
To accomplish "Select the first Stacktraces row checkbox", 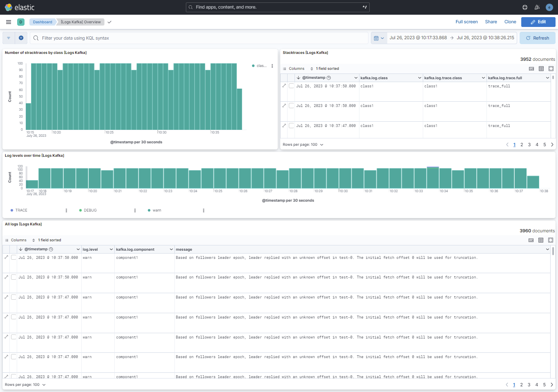I will pos(291,86).
